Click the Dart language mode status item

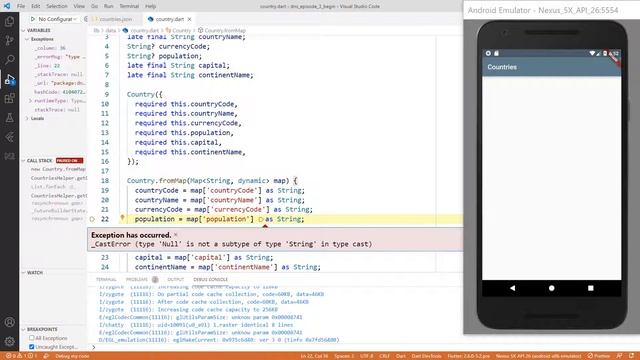coord(400,356)
